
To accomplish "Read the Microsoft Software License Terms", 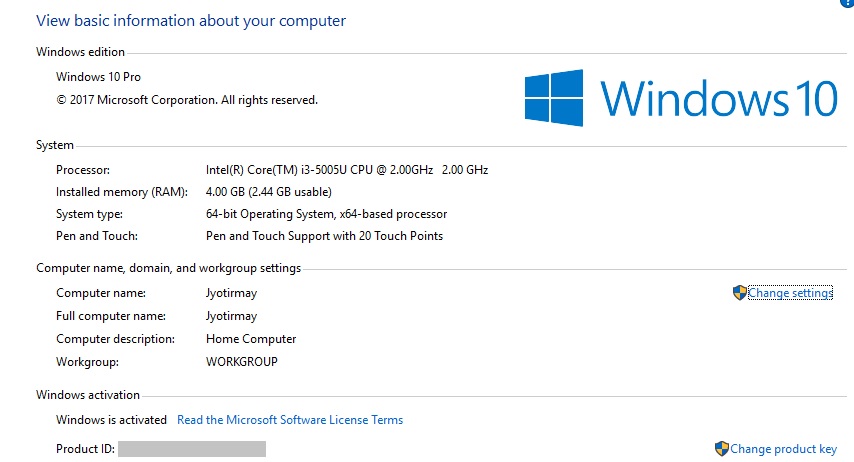I will [x=290, y=420].
